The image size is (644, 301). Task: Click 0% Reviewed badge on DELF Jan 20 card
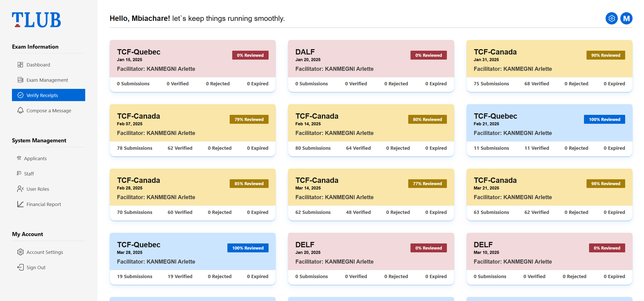[429, 248]
